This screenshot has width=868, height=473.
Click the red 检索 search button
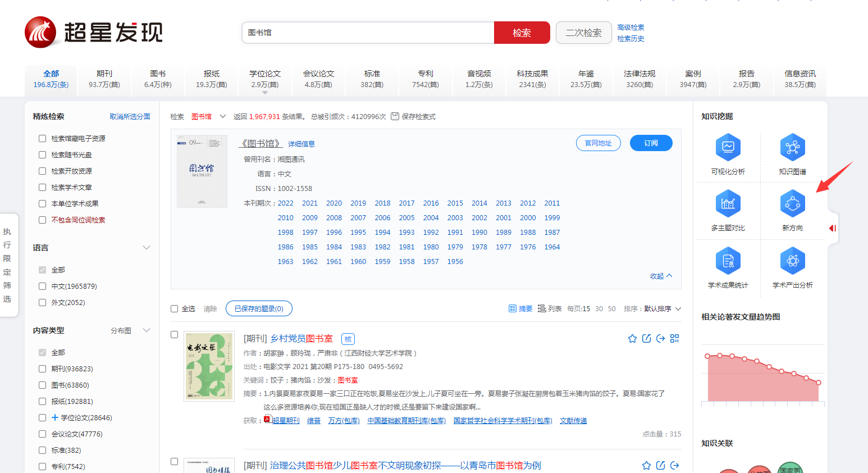point(522,33)
